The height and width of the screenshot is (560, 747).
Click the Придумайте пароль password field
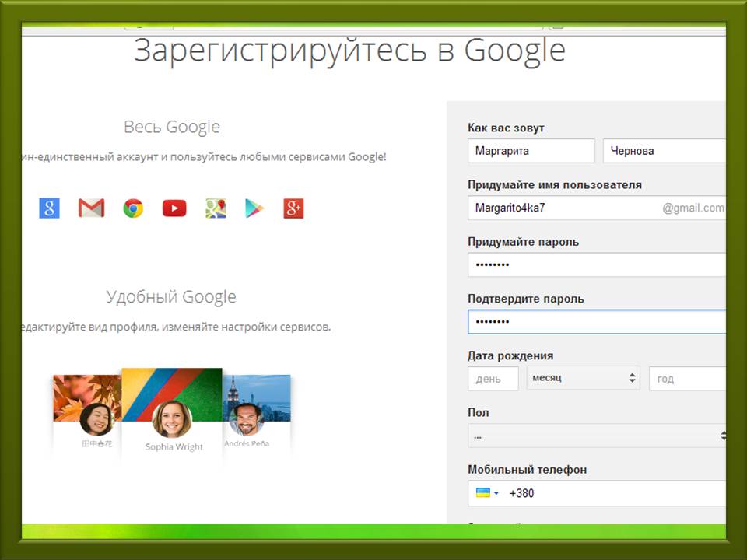[597, 264]
